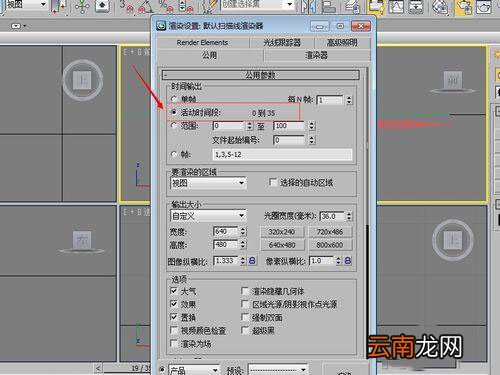500x375 pixels.
Task: Click the 800x600 preset button
Action: [330, 245]
